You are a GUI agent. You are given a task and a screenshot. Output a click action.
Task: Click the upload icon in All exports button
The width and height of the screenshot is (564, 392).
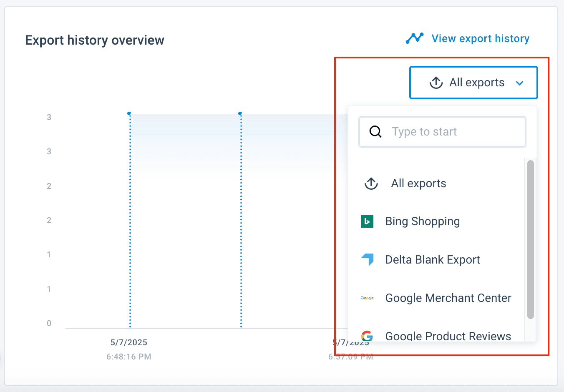click(x=436, y=83)
